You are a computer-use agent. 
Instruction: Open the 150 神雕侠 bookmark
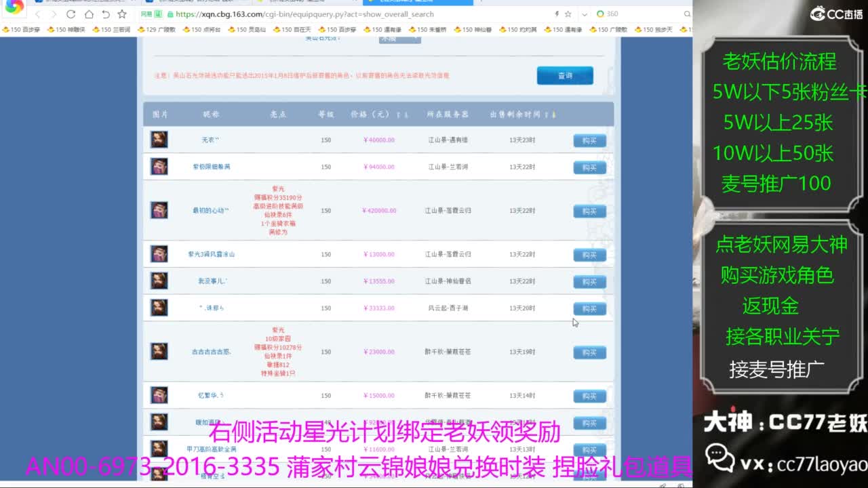[66, 30]
